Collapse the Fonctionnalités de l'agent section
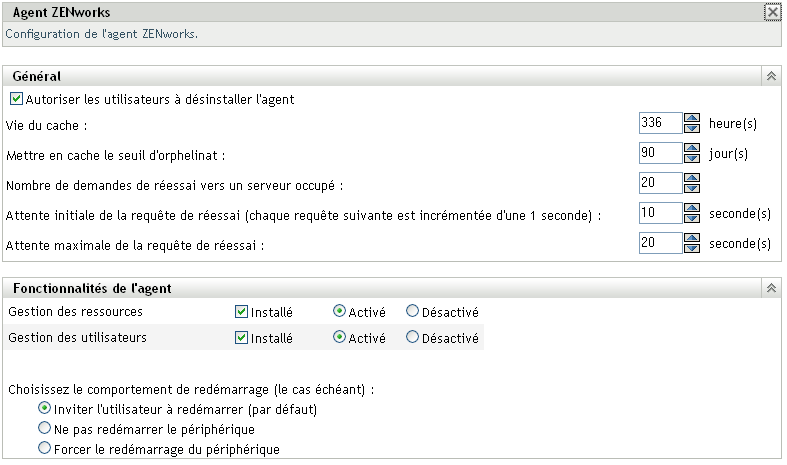This screenshot has height=465, width=787. (771, 288)
